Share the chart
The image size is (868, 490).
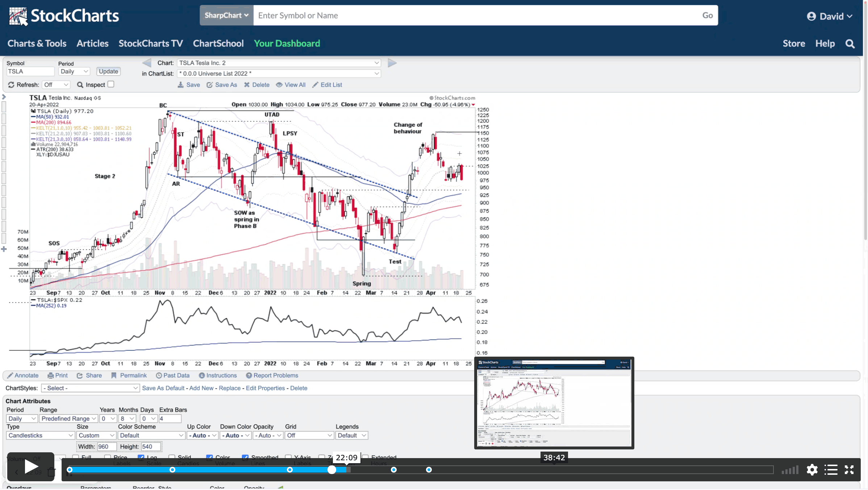89,375
